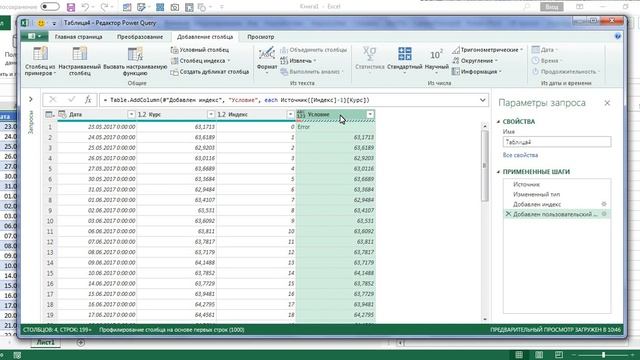Select the Error cell in Условие column

tap(336, 127)
